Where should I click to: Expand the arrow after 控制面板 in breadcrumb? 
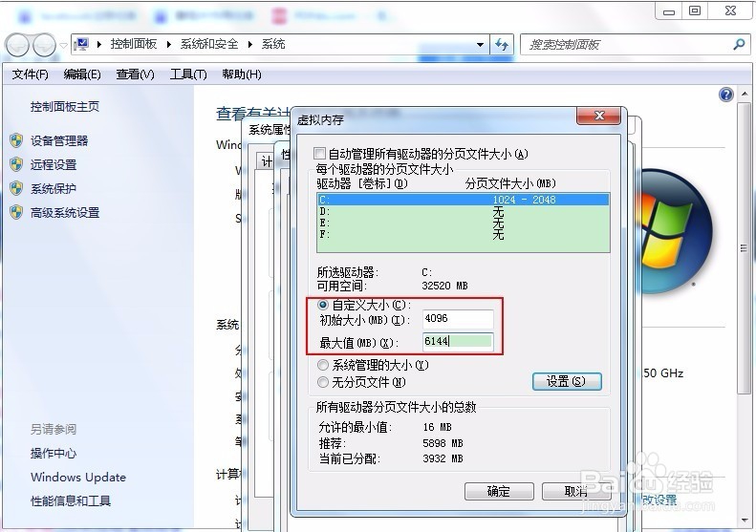coord(169,44)
